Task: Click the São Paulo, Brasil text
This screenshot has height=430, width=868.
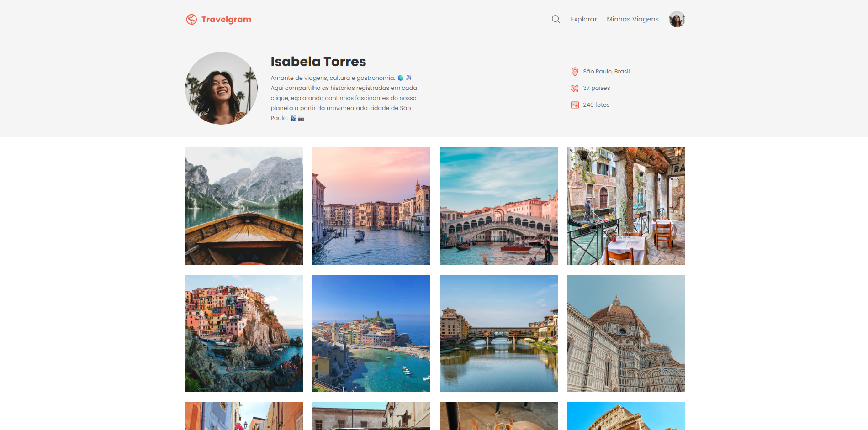Action: [x=606, y=72]
